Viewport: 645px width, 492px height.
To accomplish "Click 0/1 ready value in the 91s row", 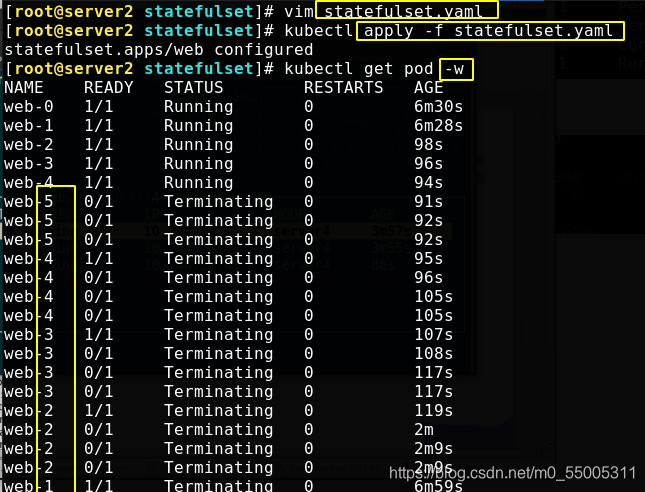I will [99, 202].
